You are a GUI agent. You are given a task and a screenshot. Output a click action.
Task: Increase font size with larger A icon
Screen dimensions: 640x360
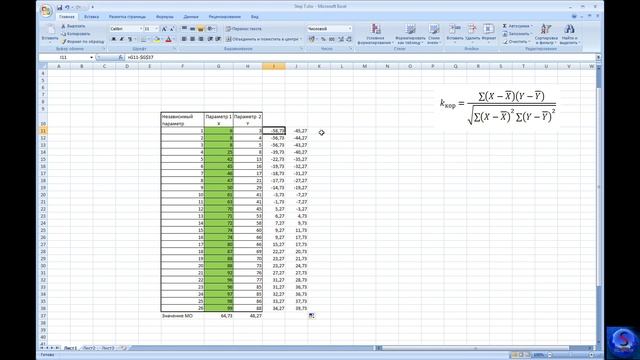pos(164,29)
